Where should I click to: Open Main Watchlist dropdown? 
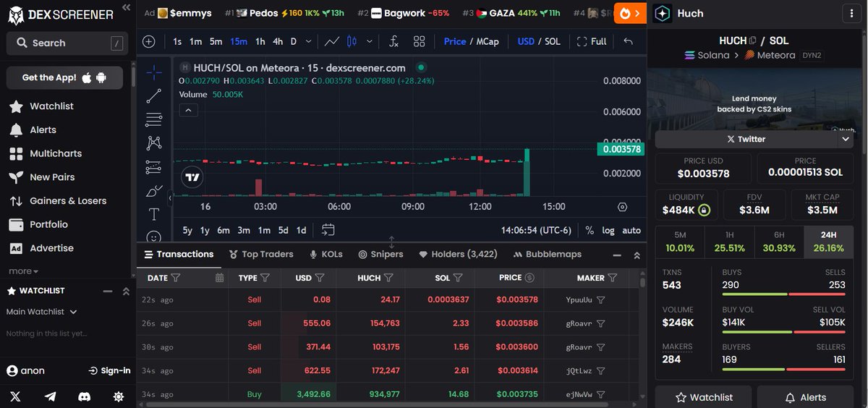42,312
